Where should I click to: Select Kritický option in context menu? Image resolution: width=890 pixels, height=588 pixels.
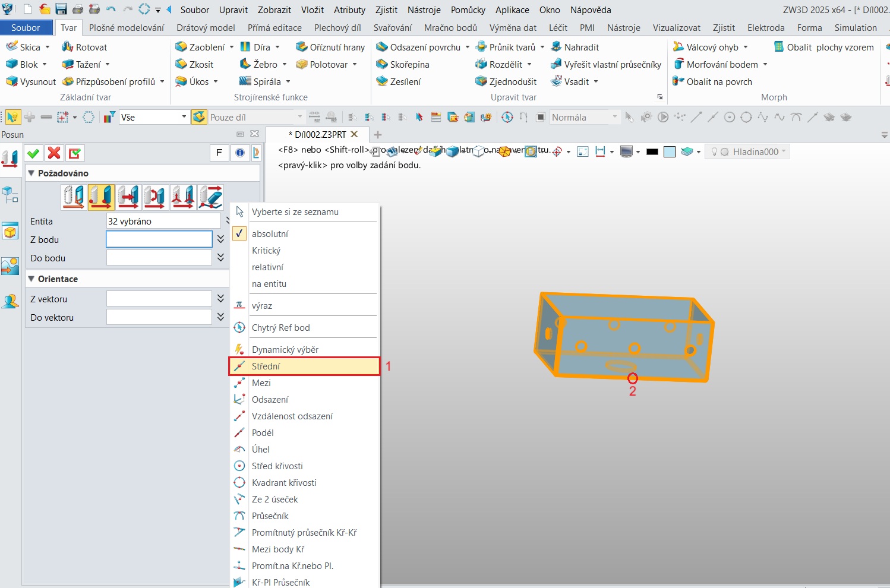[x=304, y=251]
